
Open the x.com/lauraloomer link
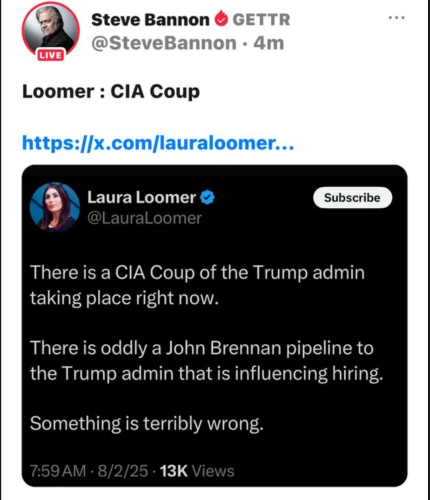click(158, 143)
